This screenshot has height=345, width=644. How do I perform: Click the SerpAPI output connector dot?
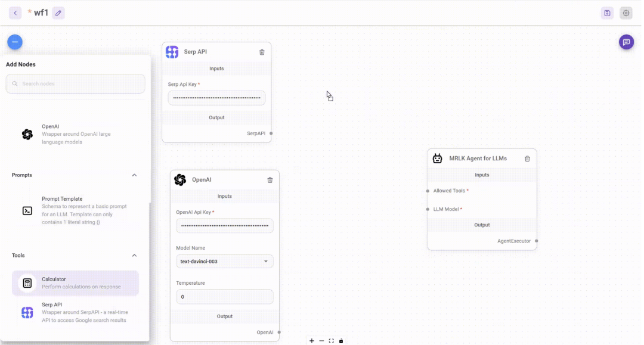[x=271, y=133]
